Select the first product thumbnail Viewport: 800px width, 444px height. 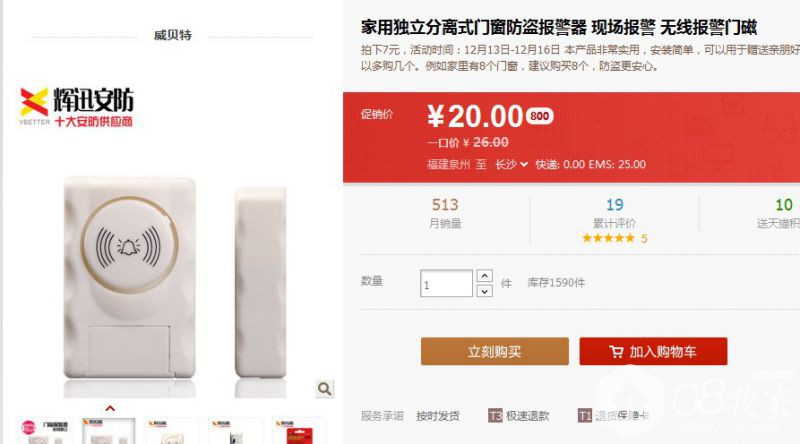click(x=45, y=431)
